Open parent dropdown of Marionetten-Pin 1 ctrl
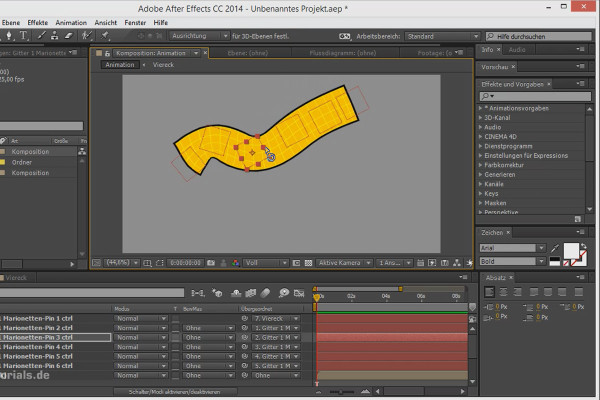 tap(276, 318)
